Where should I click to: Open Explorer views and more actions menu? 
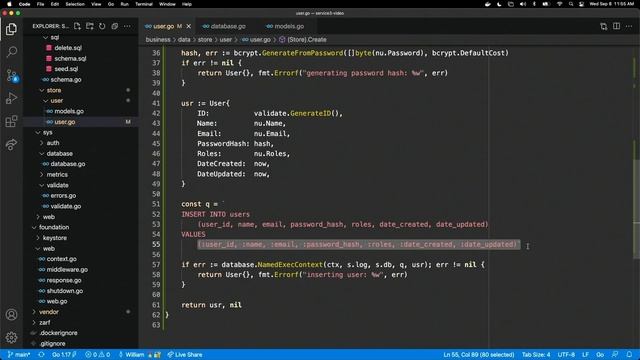coord(127,26)
